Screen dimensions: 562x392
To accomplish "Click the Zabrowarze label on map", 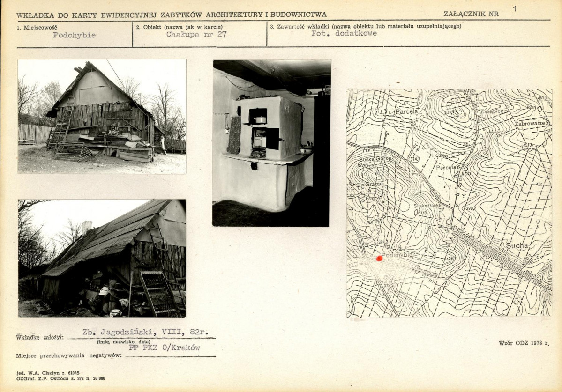I will pyautogui.click(x=530, y=124).
